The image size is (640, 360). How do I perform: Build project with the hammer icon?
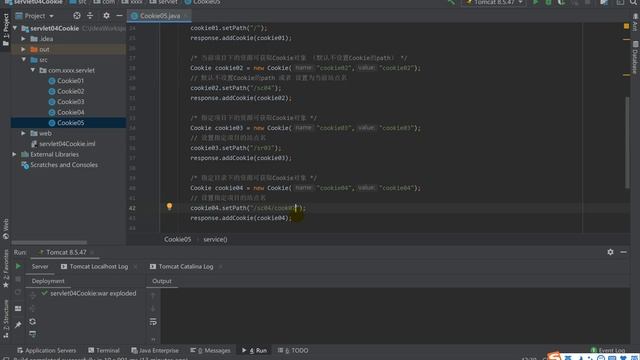point(451,2)
